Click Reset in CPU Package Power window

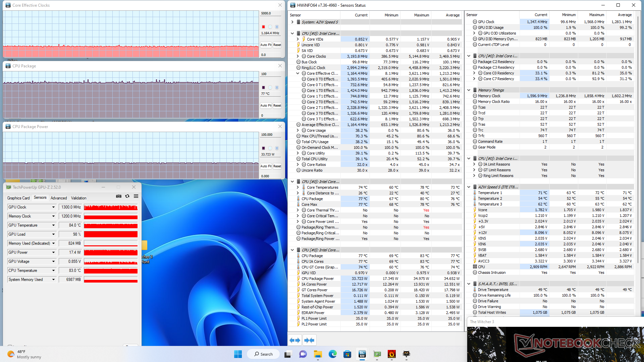click(277, 166)
